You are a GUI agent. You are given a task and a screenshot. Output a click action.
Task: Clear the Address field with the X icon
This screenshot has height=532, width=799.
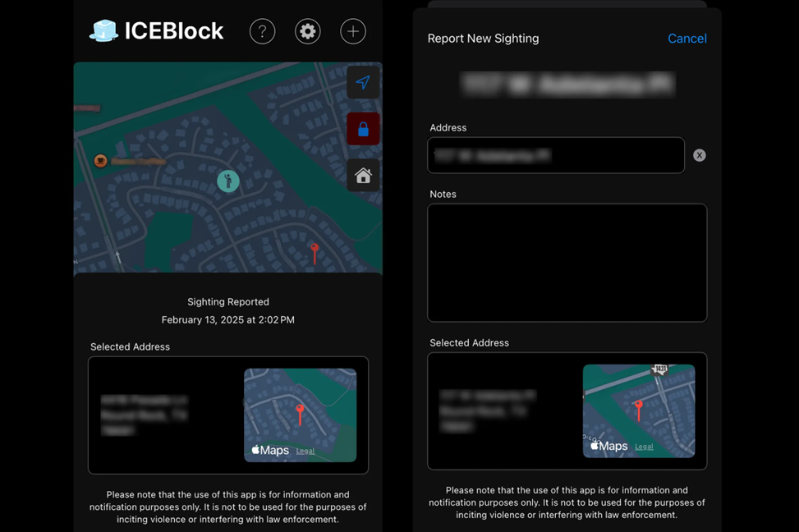click(x=699, y=155)
